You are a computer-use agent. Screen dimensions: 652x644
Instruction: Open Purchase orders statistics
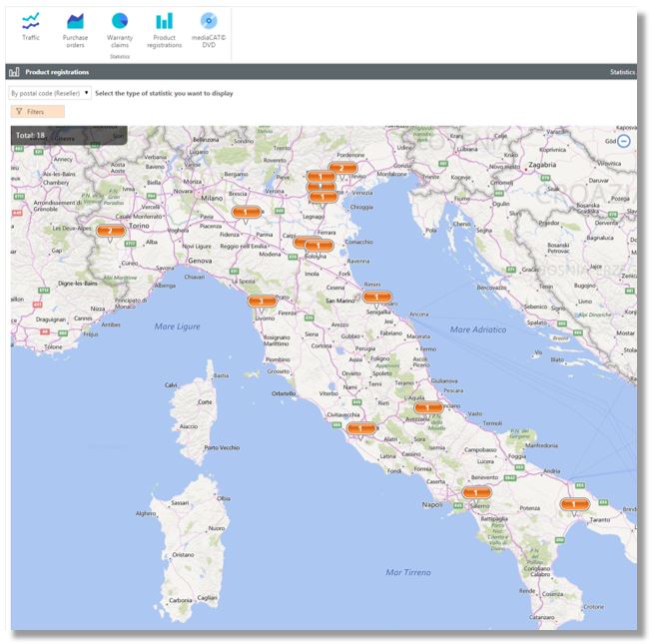(x=75, y=26)
